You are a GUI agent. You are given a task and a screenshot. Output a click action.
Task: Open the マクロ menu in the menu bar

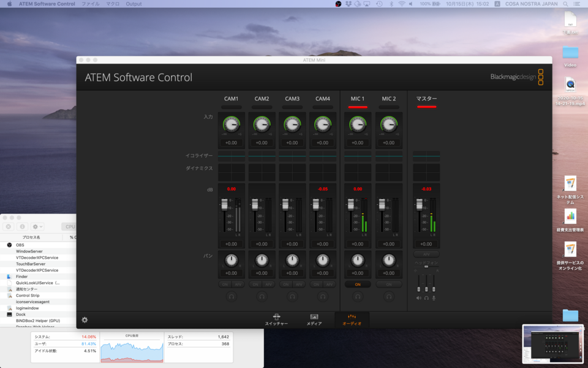[x=113, y=4]
